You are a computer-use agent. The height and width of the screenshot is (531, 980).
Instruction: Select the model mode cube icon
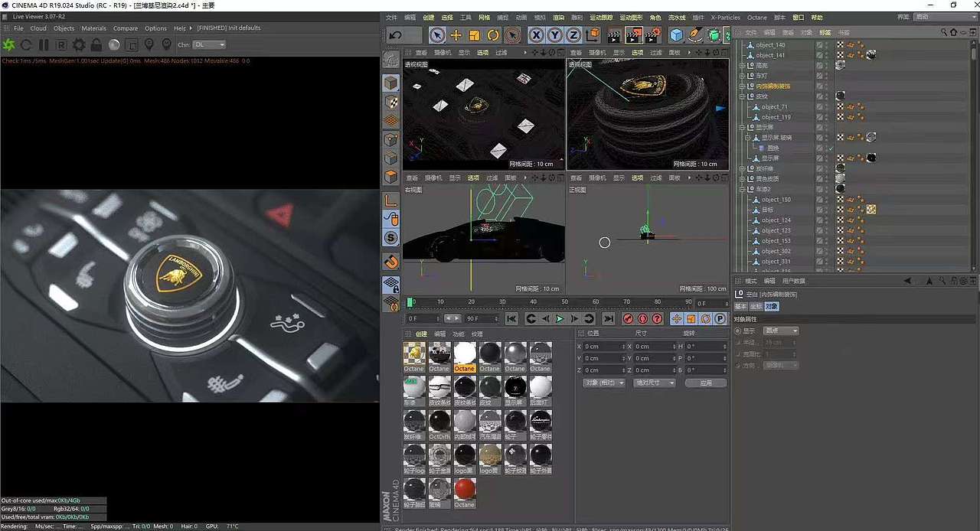pyautogui.click(x=391, y=83)
